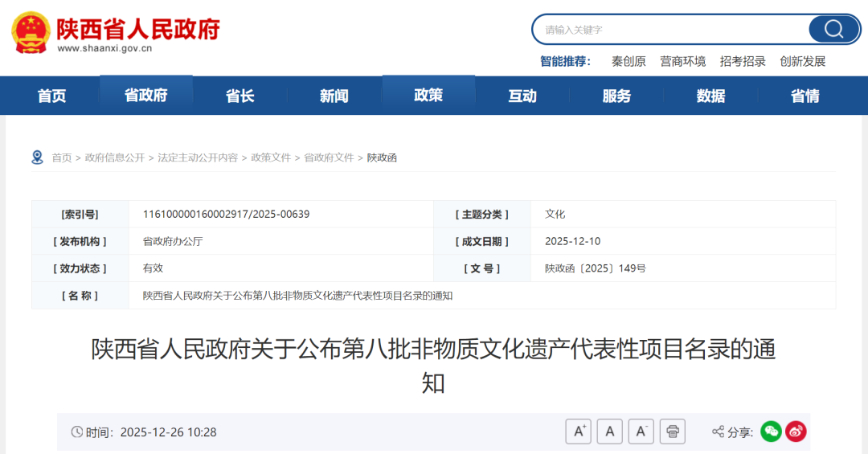Share article via WeChat icon
Image resolution: width=868 pixels, height=454 pixels.
point(771,432)
